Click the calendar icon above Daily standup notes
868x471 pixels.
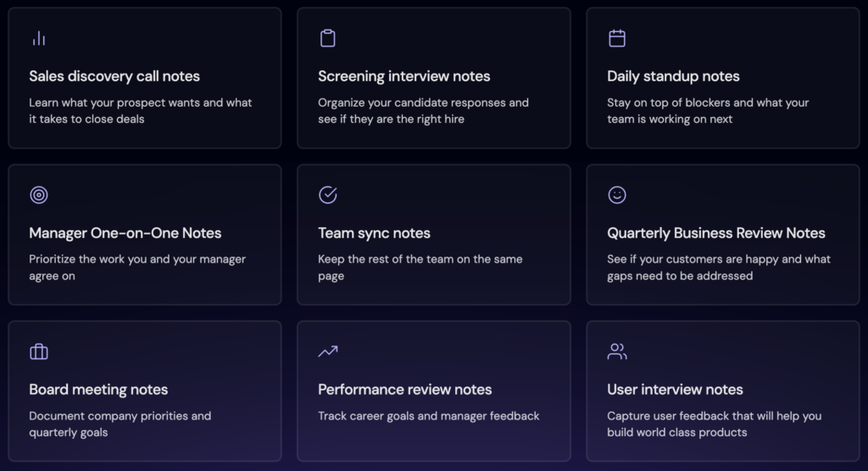pyautogui.click(x=617, y=38)
